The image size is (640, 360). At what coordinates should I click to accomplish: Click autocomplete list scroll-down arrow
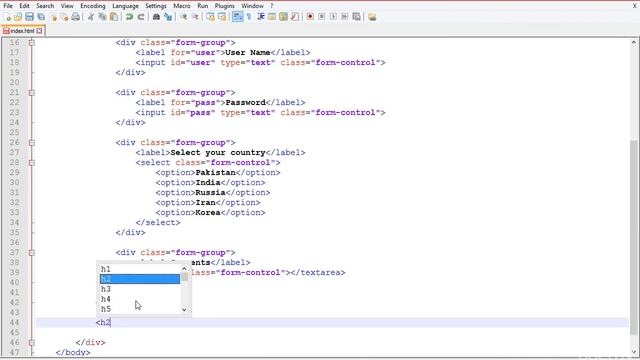pyautogui.click(x=184, y=309)
